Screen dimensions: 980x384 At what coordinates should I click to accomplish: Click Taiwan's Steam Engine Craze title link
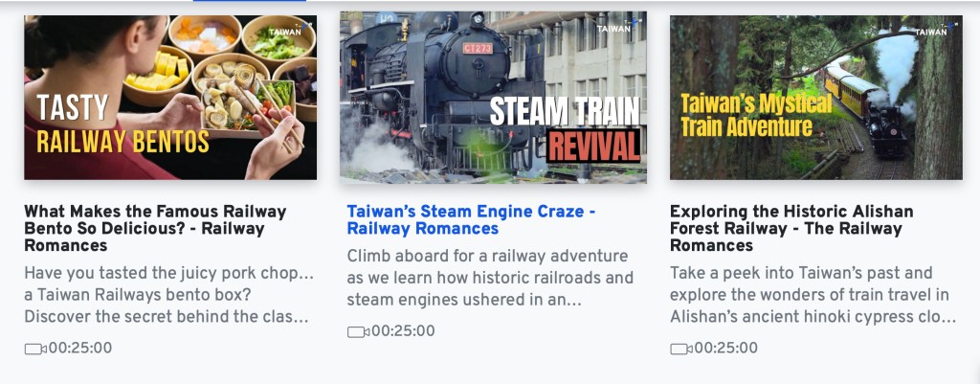tap(471, 219)
